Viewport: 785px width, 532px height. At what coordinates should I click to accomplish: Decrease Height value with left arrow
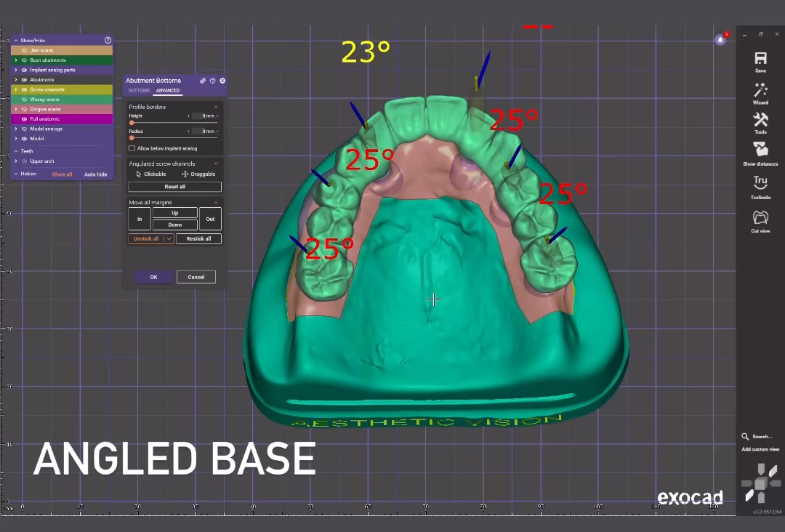pos(189,116)
